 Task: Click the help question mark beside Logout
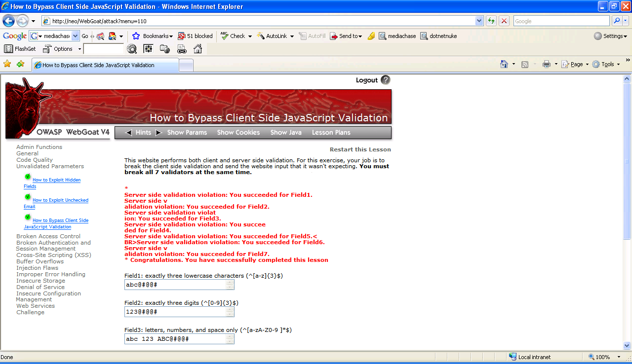pyautogui.click(x=386, y=80)
